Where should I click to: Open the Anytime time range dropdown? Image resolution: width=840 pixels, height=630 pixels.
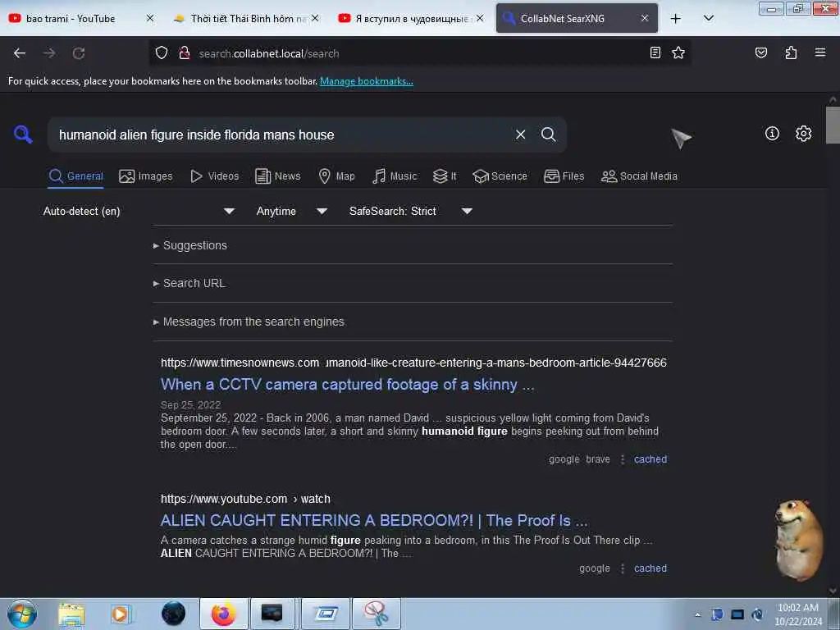click(291, 211)
